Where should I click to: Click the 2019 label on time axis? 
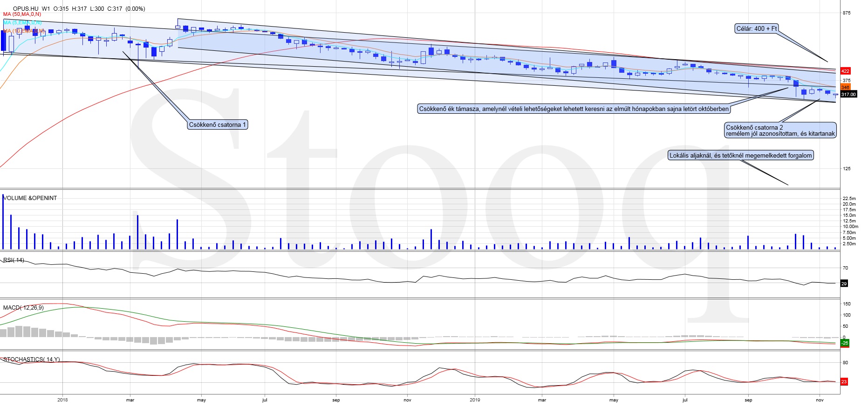[x=475, y=400]
